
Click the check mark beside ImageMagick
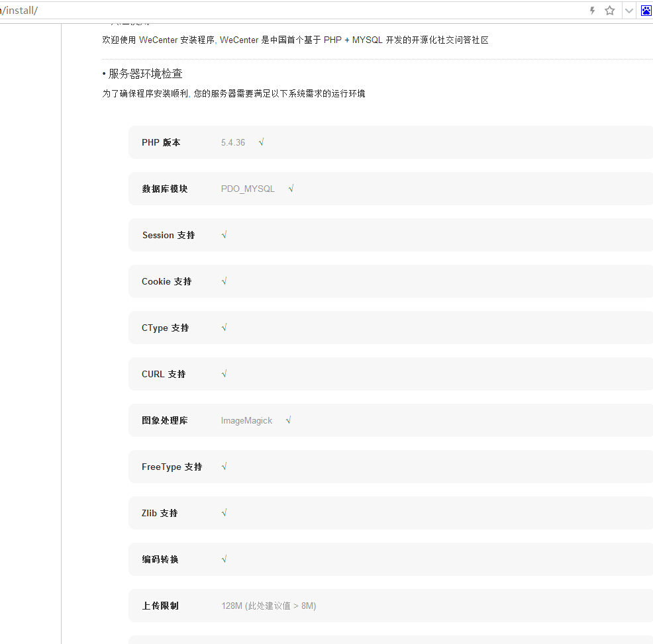(x=289, y=420)
